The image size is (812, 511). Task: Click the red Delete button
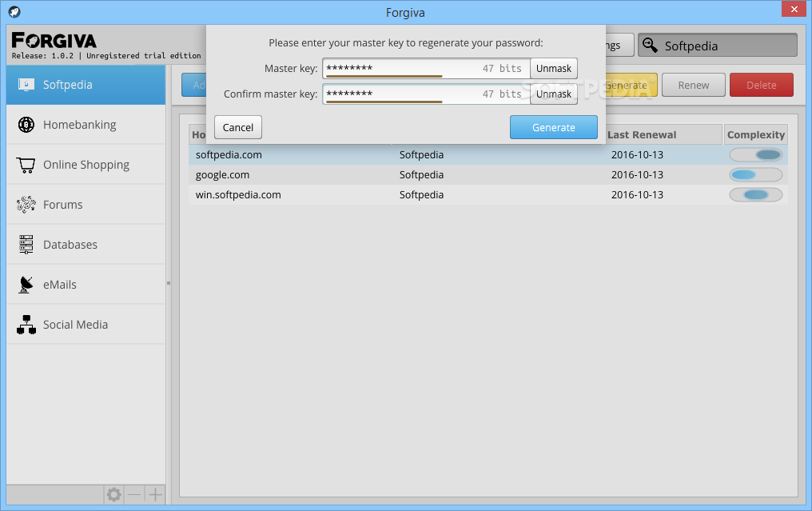pyautogui.click(x=761, y=85)
